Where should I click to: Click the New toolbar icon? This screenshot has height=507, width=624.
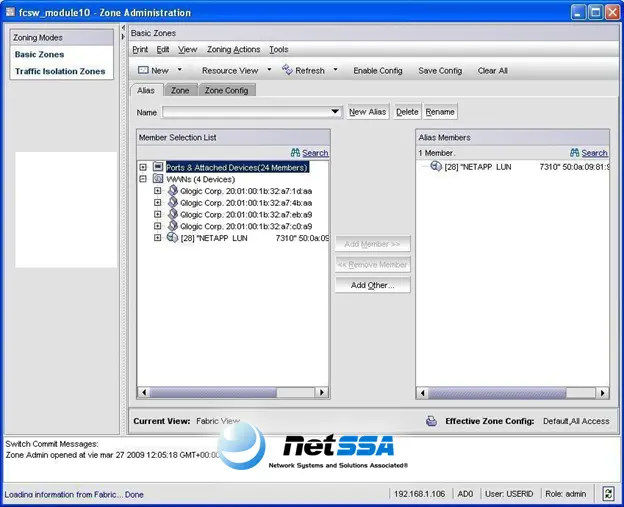[143, 70]
